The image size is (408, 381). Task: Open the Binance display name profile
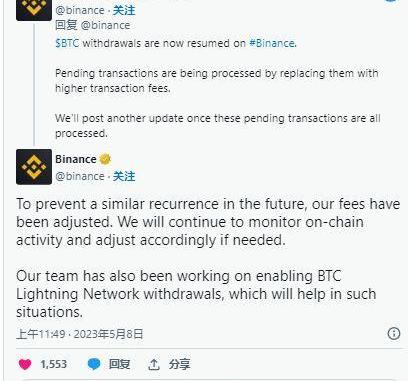tap(76, 159)
